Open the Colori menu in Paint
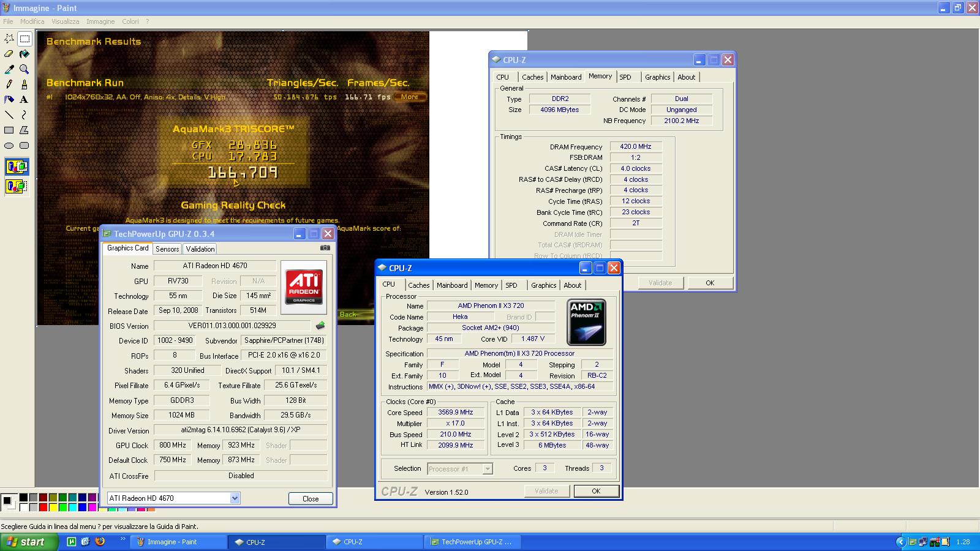Image resolution: width=980 pixels, height=551 pixels. click(130, 21)
